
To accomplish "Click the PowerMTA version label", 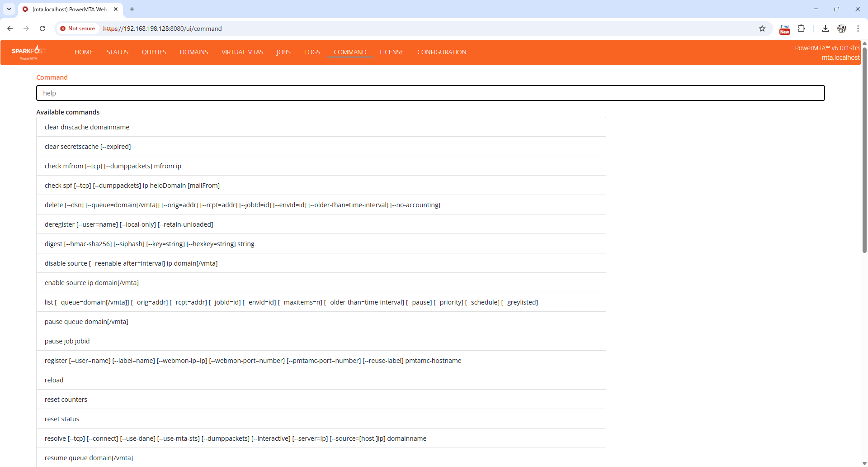I will tap(827, 48).
